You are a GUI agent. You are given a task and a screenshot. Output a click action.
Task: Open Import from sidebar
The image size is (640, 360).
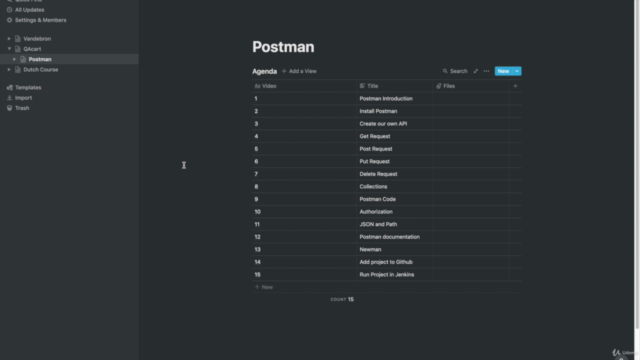[23, 98]
